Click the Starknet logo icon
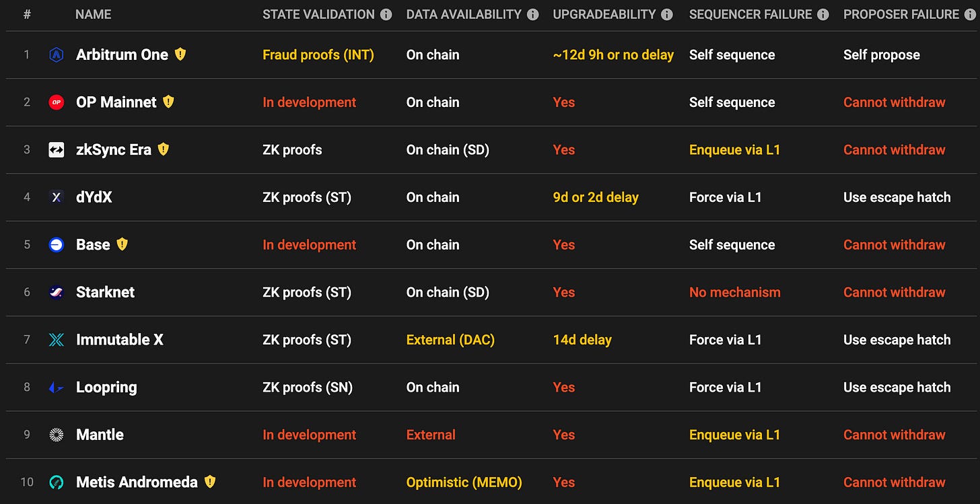This screenshot has height=504, width=980. (x=57, y=292)
